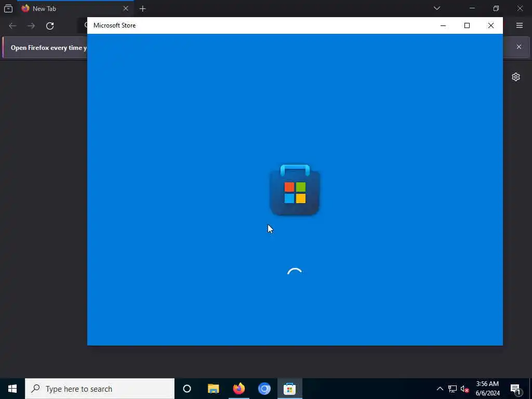Reload the page in Firefox

pos(50,26)
